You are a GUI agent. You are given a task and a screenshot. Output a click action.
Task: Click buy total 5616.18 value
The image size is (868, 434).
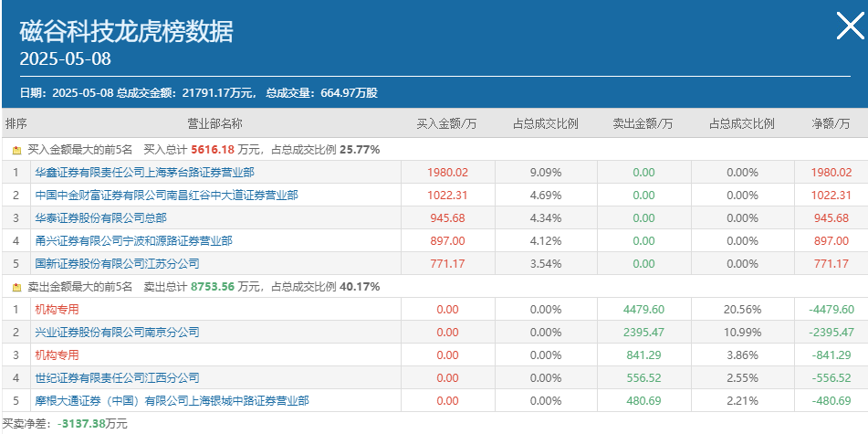coord(213,150)
